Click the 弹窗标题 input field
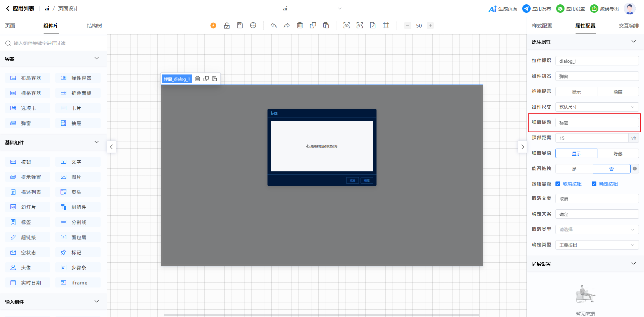Screen dimensions: 644x317 point(597,123)
